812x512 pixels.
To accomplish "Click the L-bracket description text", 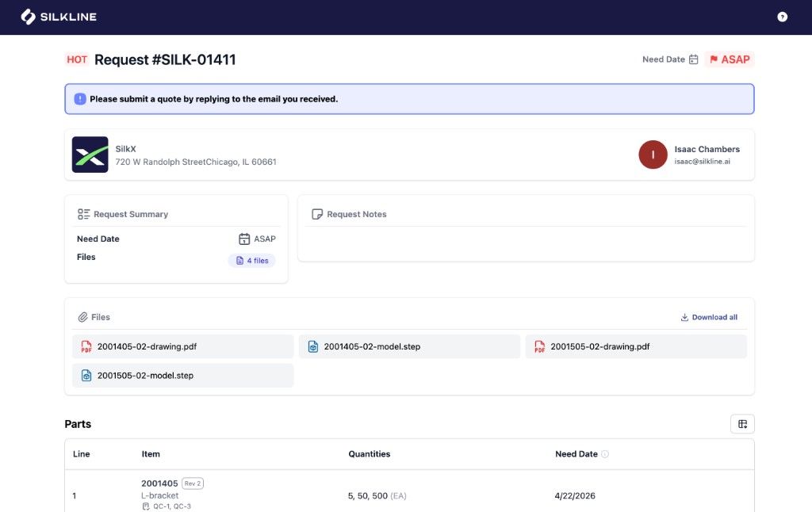I will (x=159, y=495).
